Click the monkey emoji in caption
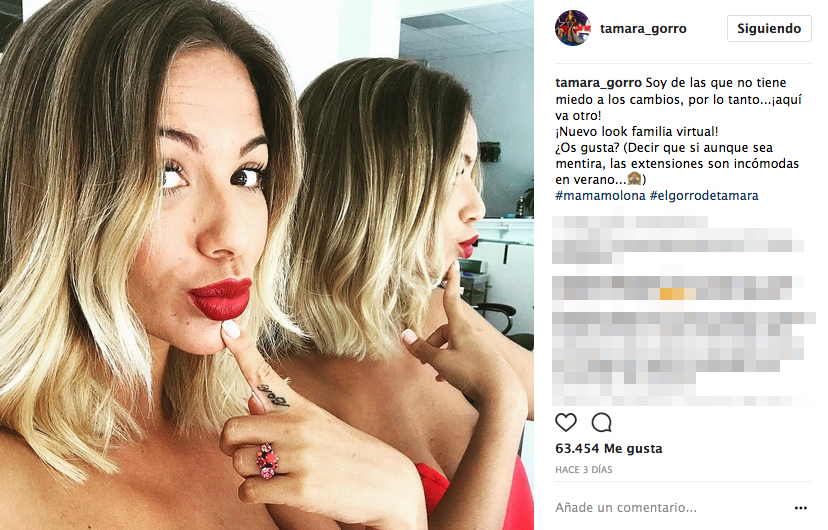Image resolution: width=828 pixels, height=530 pixels. 634,179
